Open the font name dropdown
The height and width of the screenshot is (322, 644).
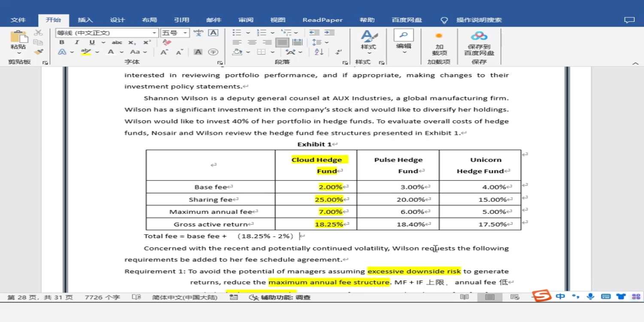[154, 33]
